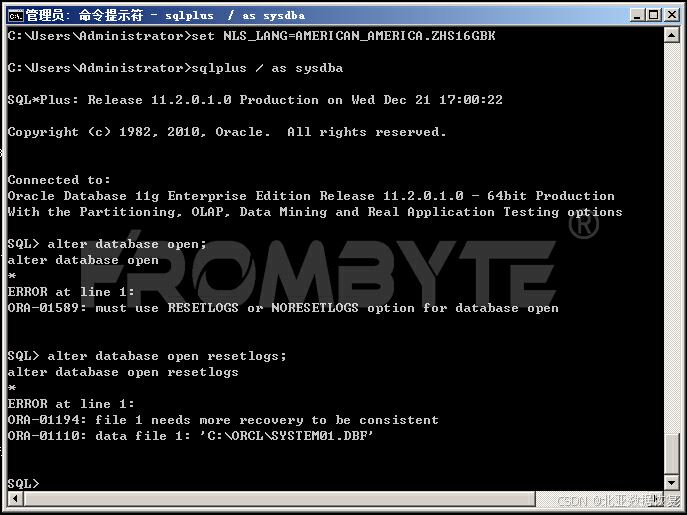Click the ORA-01589 error message line
Screen dimensions: 687x515
click(283, 308)
